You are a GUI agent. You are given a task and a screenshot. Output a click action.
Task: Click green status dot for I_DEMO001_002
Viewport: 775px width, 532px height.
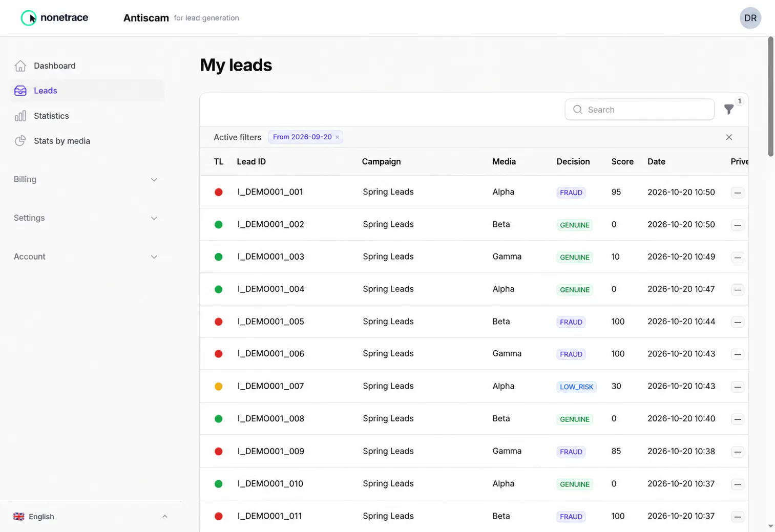pyautogui.click(x=219, y=224)
